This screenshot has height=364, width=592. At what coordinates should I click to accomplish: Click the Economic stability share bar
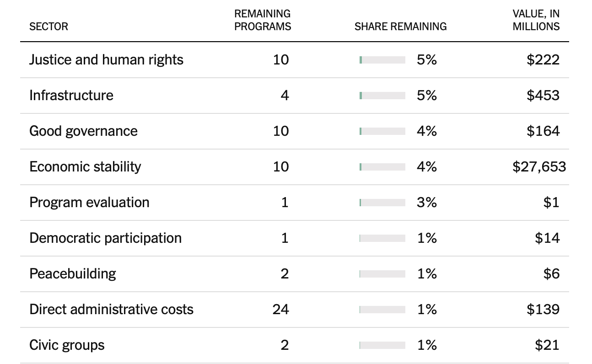pos(382,167)
